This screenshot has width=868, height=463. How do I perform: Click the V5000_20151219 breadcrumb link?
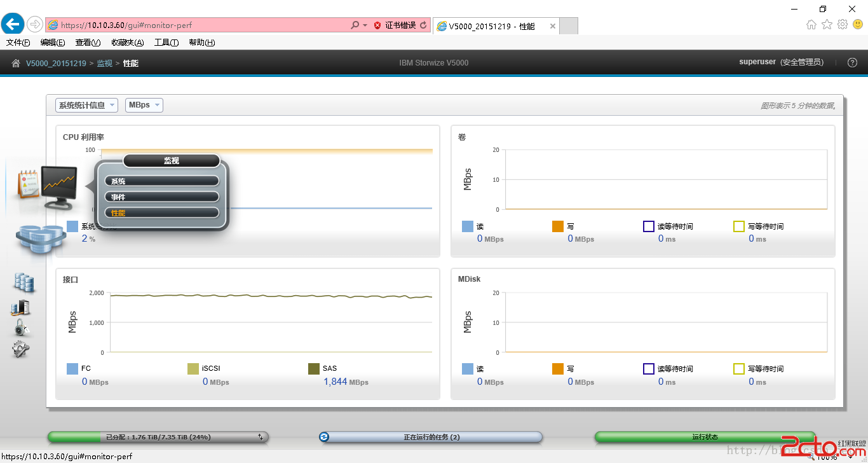[56, 63]
